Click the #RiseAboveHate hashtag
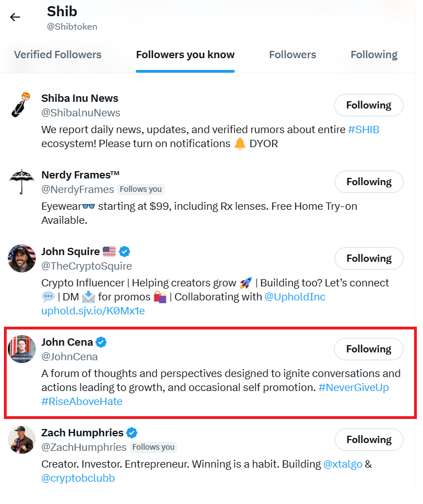 pyautogui.click(x=82, y=401)
